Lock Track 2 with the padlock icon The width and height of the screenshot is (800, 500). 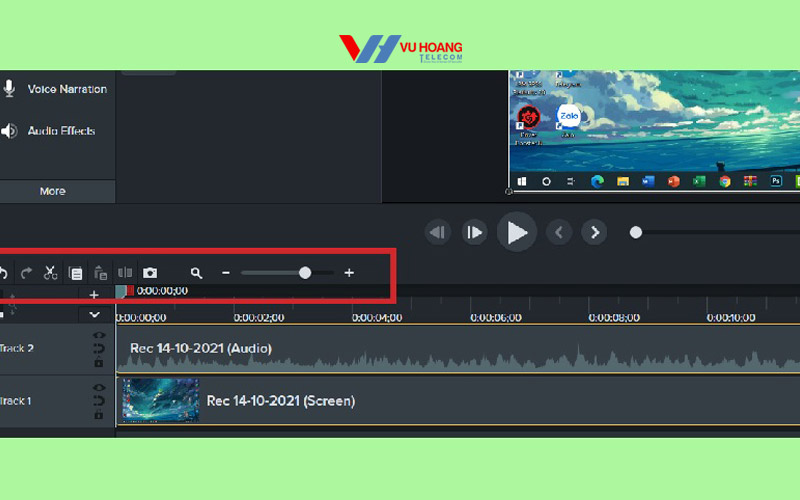point(98,362)
